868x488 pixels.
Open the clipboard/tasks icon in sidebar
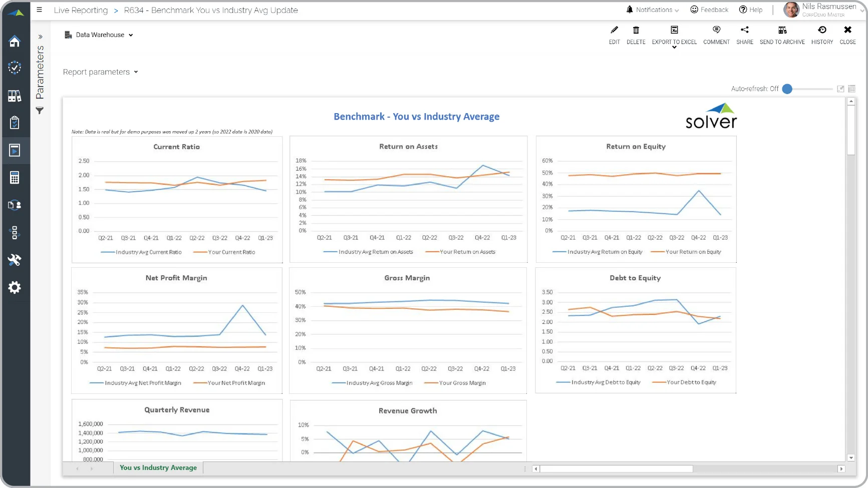click(15, 123)
